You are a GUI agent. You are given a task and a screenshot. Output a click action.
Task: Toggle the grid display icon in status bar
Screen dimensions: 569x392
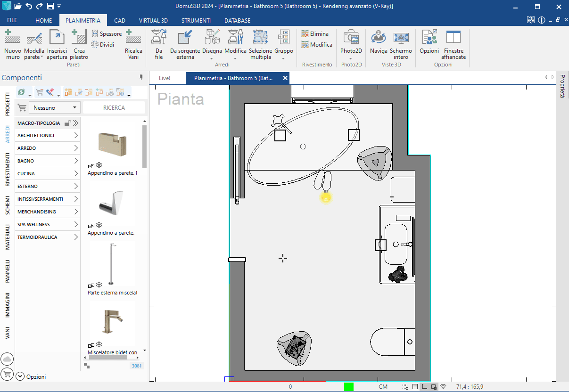pos(415,387)
